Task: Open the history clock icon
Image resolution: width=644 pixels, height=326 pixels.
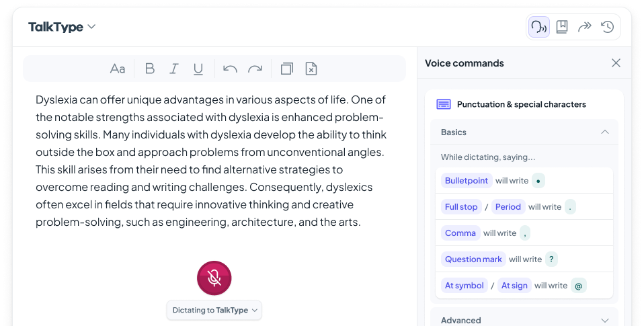Action: tap(607, 27)
